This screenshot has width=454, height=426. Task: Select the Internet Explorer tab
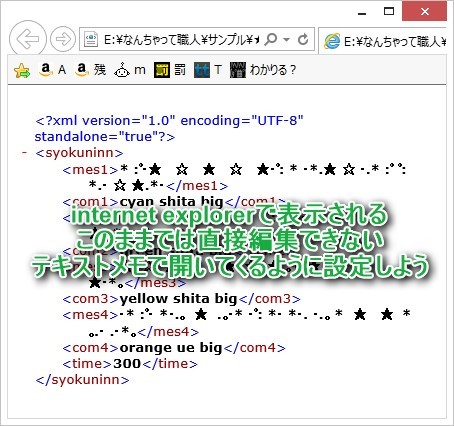[x=382, y=41]
